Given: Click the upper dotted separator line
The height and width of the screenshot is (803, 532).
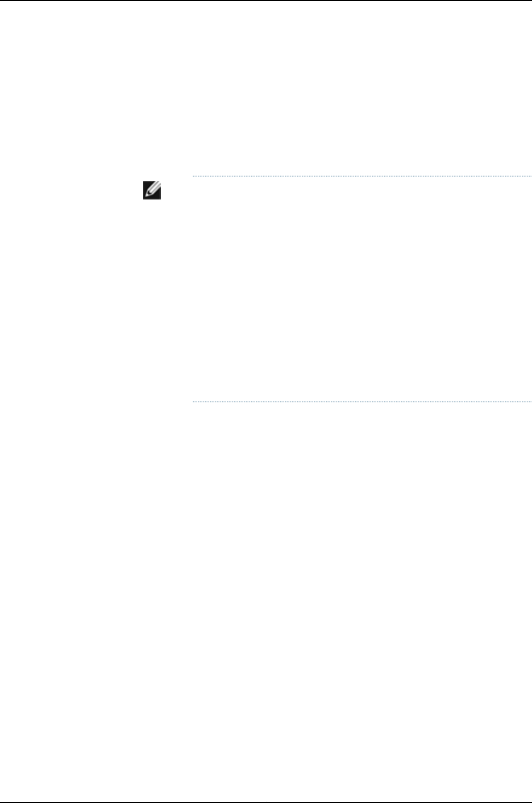Looking at the screenshot, I should tap(361, 176).
